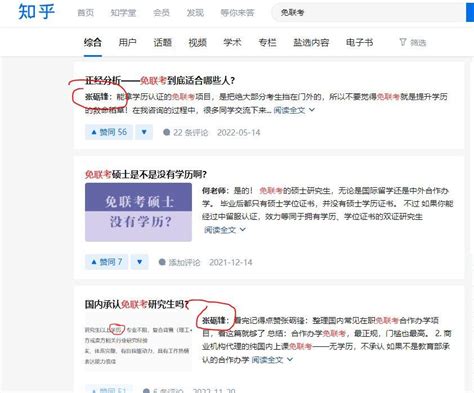Switch to the 视频 tab
This screenshot has width=474, height=393.
[x=198, y=43]
